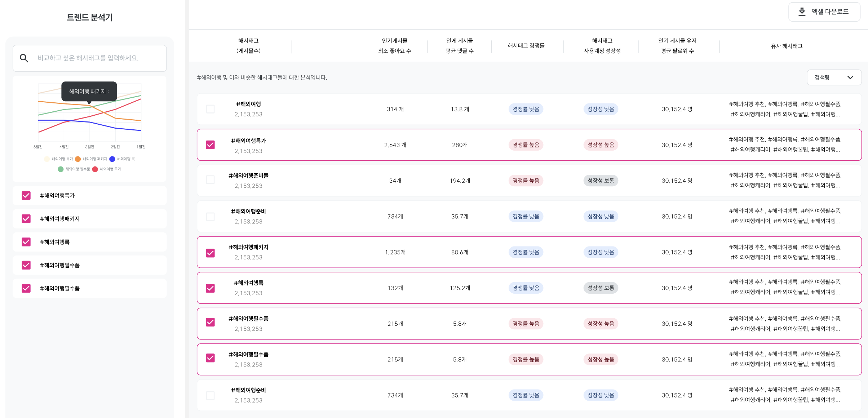Viewport: 868px width, 418px height.
Task: Click the 125.2개 comments value
Action: click(460, 288)
